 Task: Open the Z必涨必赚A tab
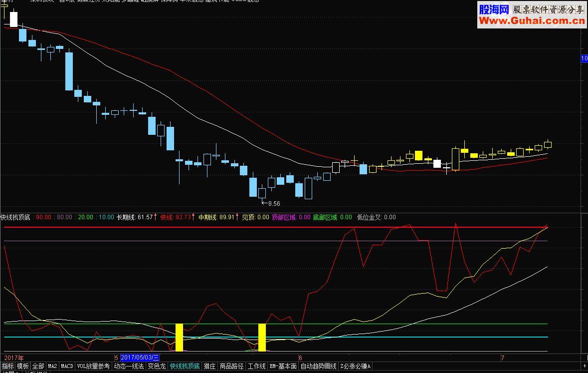click(356, 366)
